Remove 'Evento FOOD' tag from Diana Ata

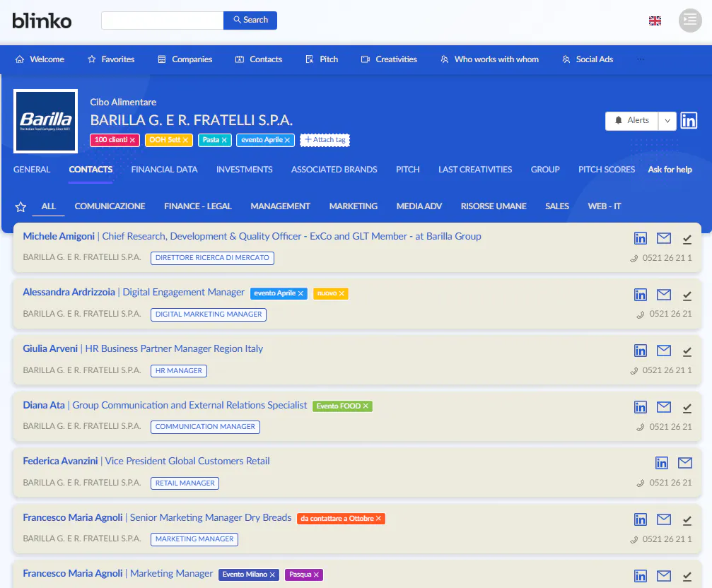pyautogui.click(x=366, y=406)
